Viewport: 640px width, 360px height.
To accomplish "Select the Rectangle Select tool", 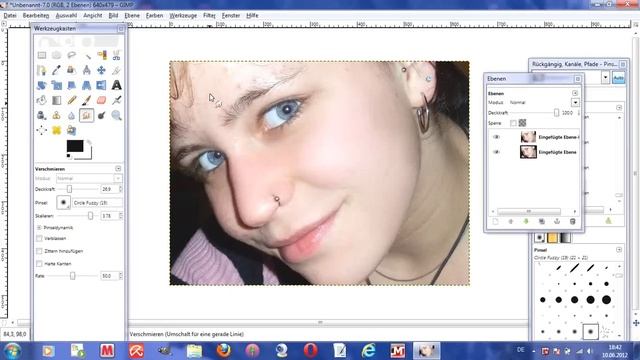I will (42, 55).
